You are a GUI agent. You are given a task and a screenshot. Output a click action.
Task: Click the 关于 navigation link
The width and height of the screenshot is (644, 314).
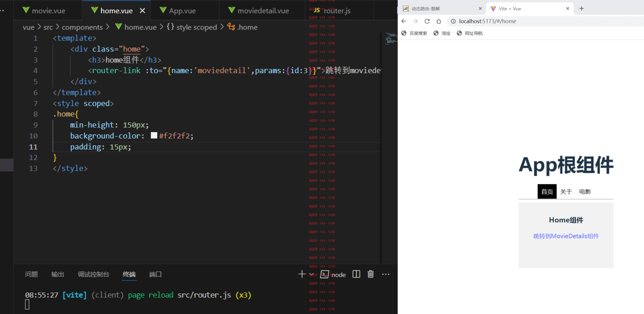566,191
